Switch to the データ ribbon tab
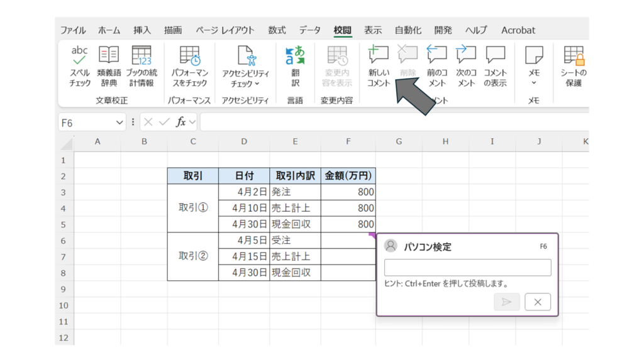Image resolution: width=644 pixels, height=362 pixels. [x=309, y=30]
